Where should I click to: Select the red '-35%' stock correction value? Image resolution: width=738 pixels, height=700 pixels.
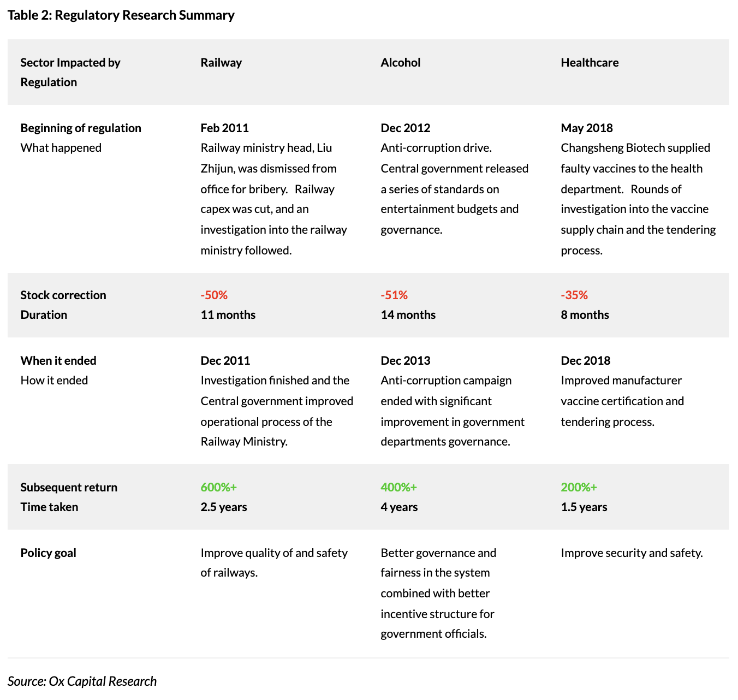[x=574, y=295]
